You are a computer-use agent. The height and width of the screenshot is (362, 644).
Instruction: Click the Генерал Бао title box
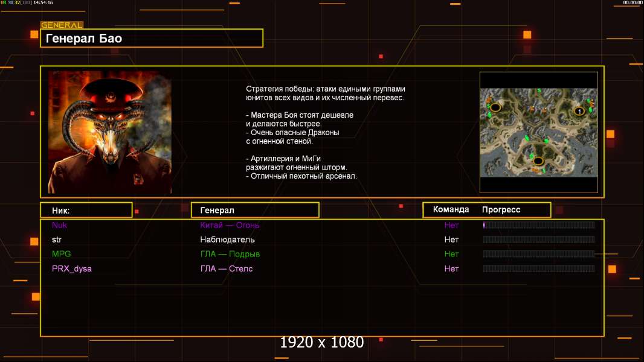coord(151,39)
